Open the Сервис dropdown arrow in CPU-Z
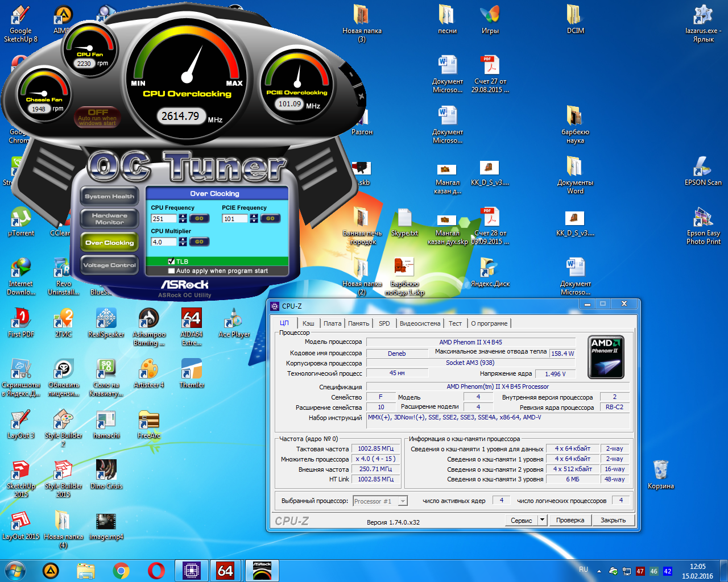 click(542, 520)
